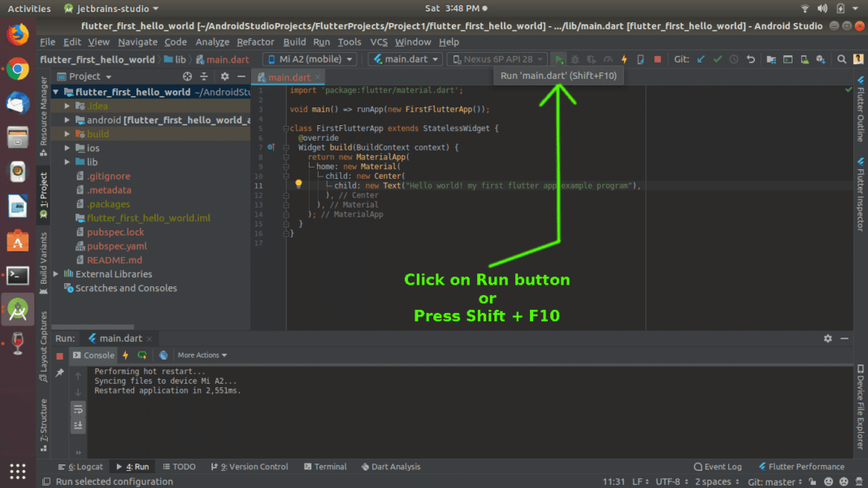
Task: Expand the android folder in Project tree
Action: 65,120
